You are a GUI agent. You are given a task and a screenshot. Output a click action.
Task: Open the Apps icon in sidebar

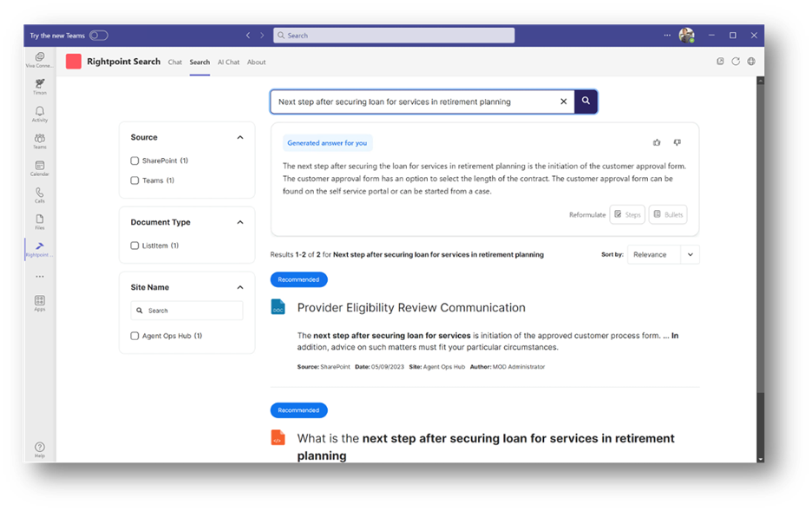coord(40,303)
